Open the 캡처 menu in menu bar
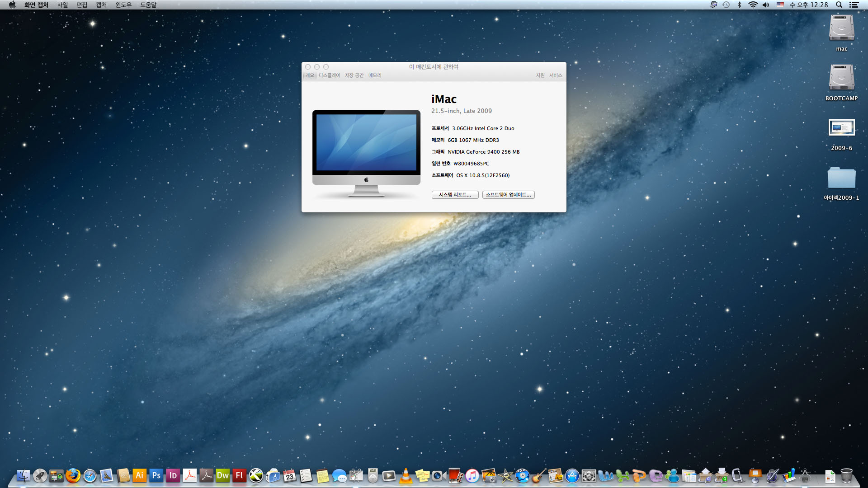Image resolution: width=868 pixels, height=488 pixels. click(101, 5)
